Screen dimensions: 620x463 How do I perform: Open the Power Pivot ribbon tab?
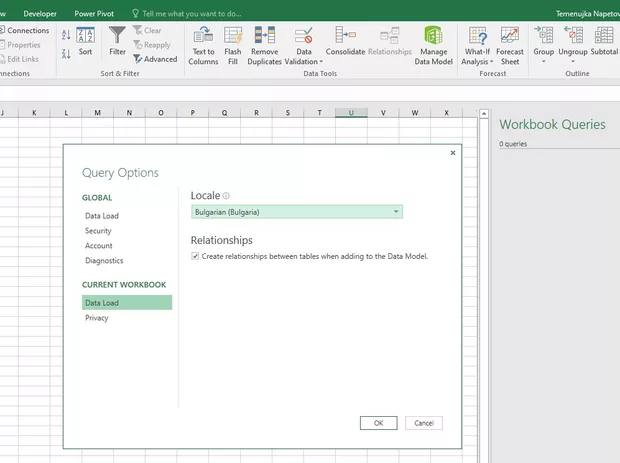click(93, 14)
